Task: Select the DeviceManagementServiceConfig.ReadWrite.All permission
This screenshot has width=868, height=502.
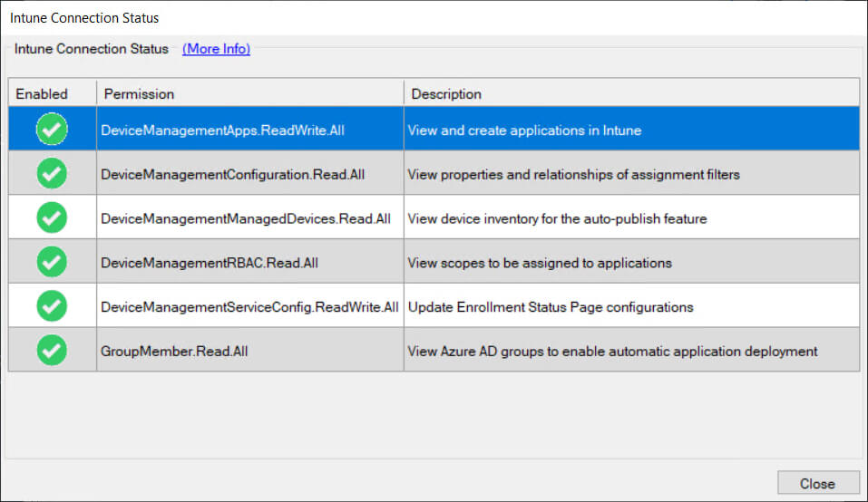Action: [249, 307]
